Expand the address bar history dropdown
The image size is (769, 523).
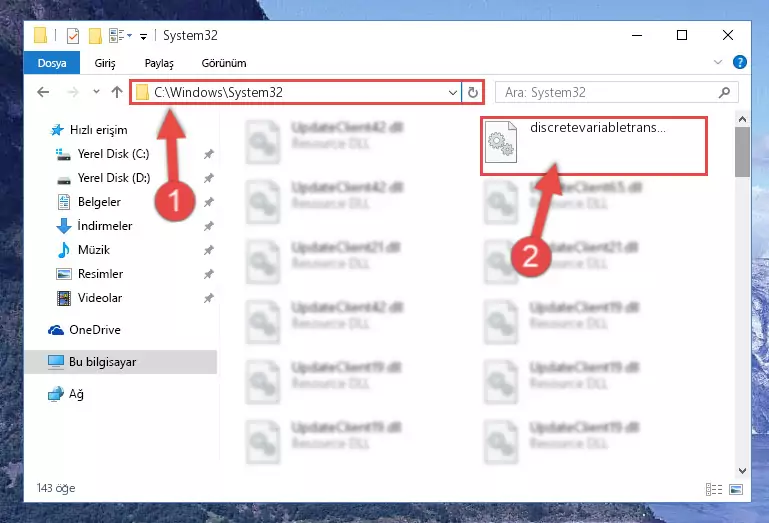[453, 92]
